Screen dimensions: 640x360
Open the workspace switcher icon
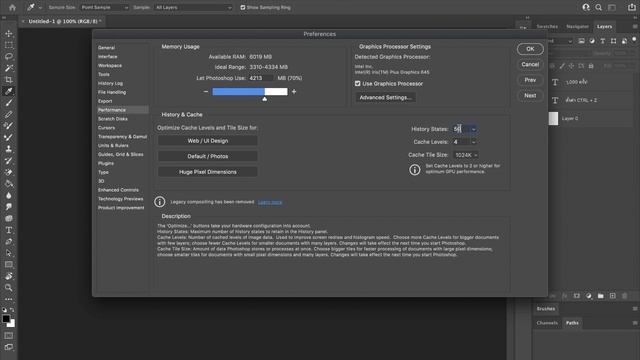click(612, 7)
